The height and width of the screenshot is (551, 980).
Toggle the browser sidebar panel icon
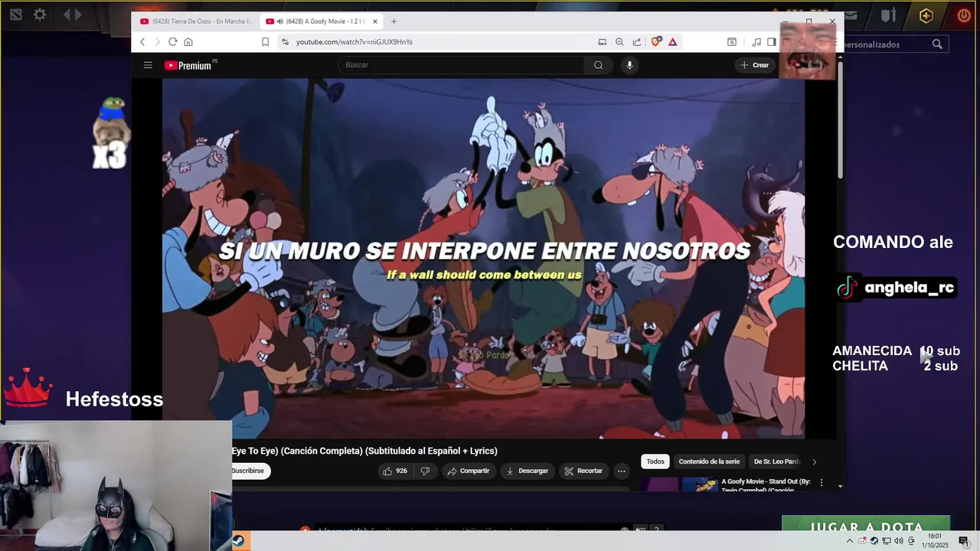click(772, 42)
